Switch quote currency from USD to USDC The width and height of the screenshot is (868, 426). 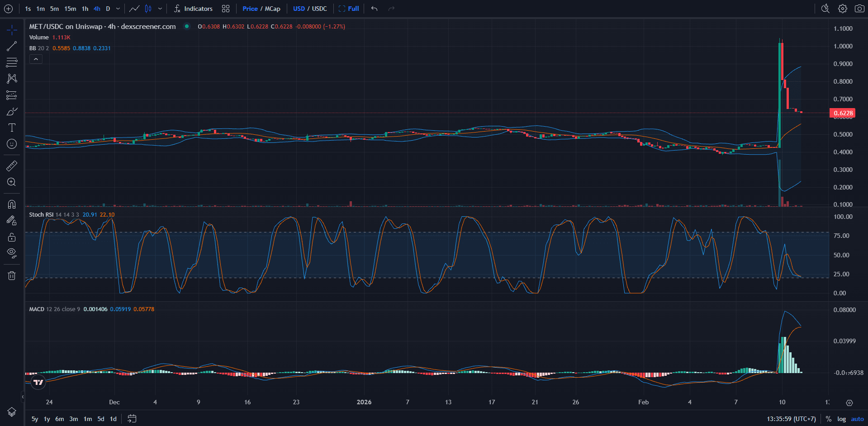pyautogui.click(x=320, y=8)
